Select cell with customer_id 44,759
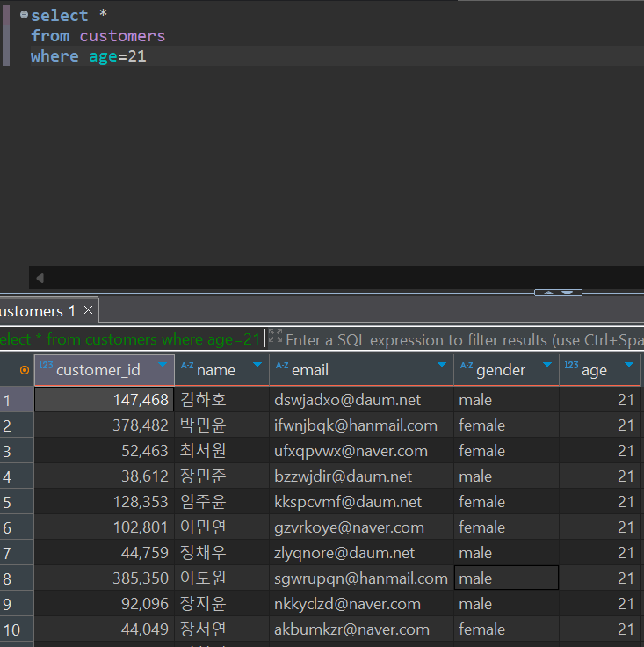Screen dimensions: 644x647 pos(105,553)
